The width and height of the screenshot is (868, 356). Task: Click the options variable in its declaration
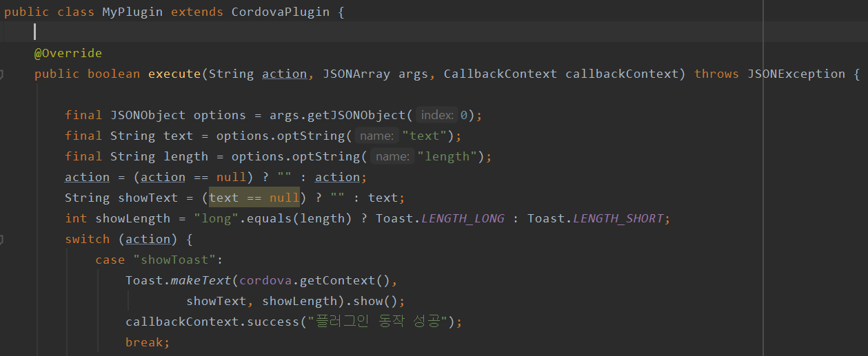point(220,115)
